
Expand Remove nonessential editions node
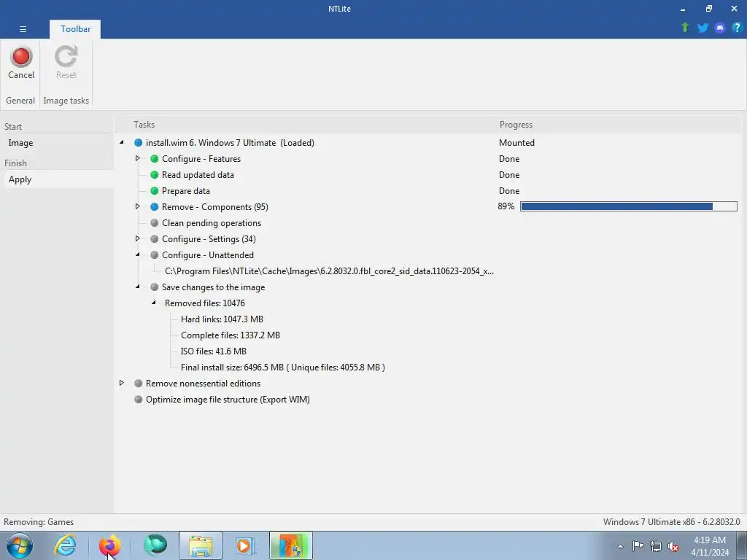click(x=122, y=383)
